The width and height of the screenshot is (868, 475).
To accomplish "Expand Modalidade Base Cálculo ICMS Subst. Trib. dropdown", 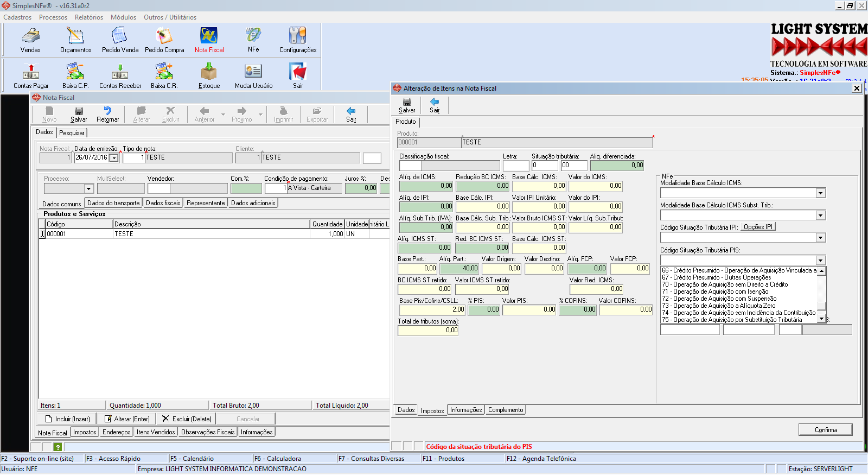I will coord(821,216).
